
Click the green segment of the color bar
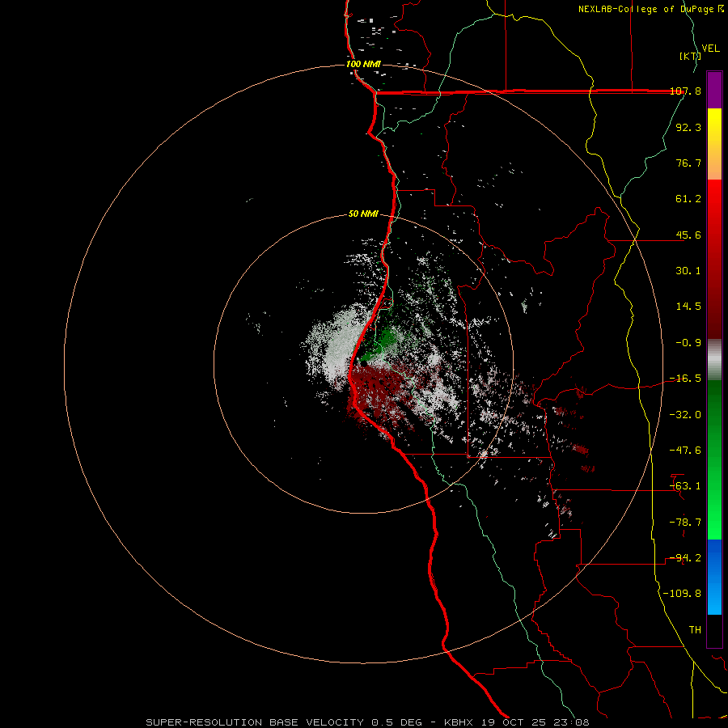(714, 459)
